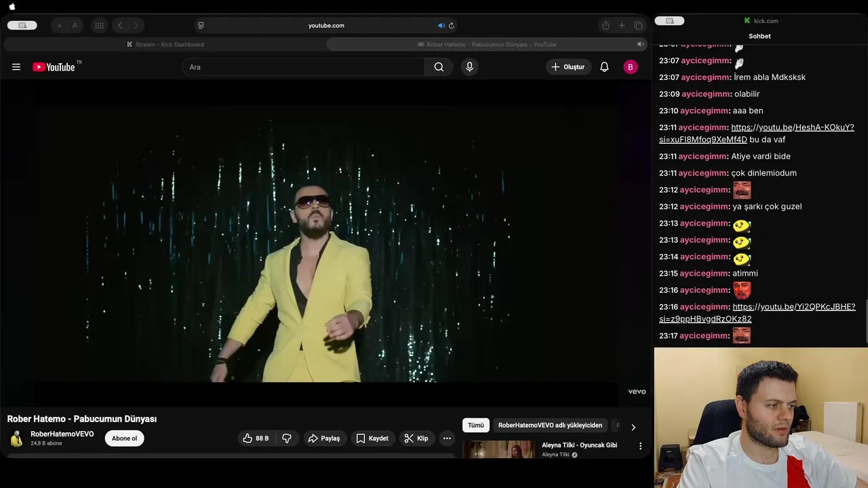The height and width of the screenshot is (488, 868).
Task: Go forward with Safari forward arrow
Action: (136, 26)
